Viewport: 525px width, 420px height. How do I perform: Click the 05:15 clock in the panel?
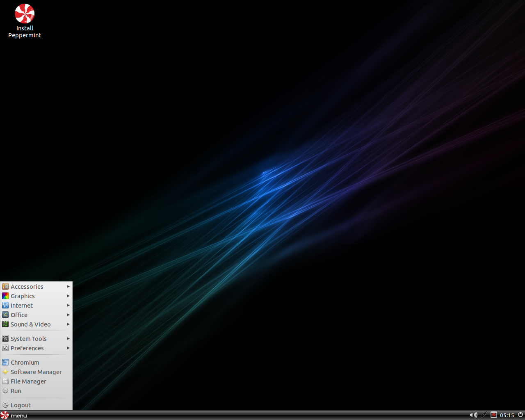click(507, 415)
